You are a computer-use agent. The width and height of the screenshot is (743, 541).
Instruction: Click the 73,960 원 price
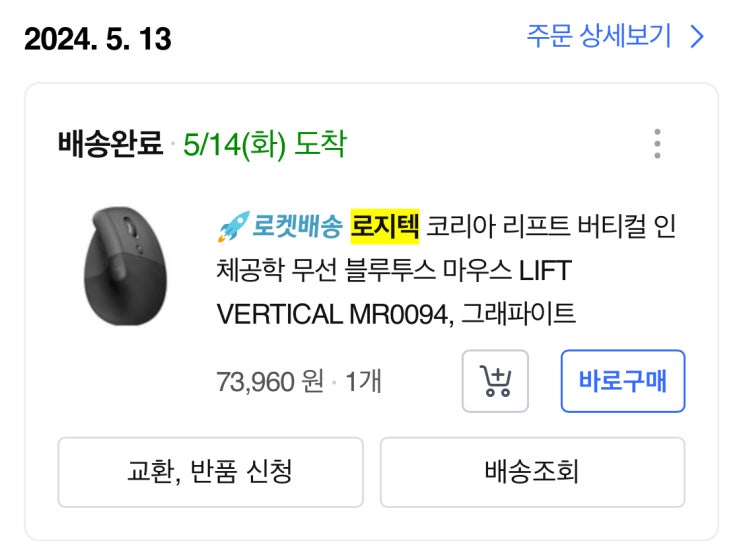pos(270,381)
